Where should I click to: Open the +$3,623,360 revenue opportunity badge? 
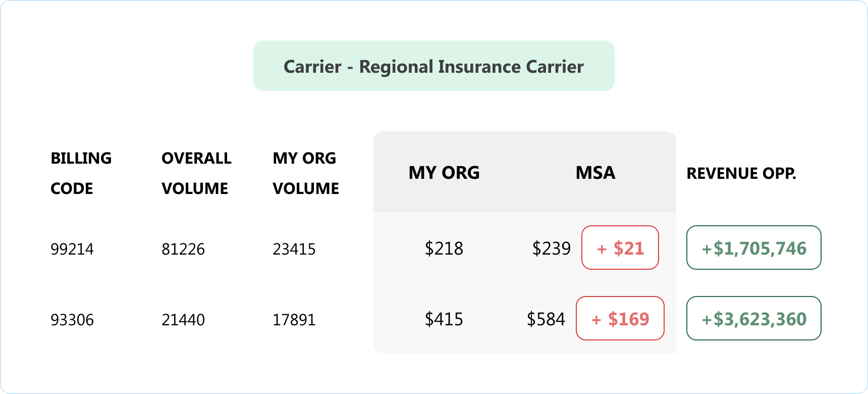[754, 318]
